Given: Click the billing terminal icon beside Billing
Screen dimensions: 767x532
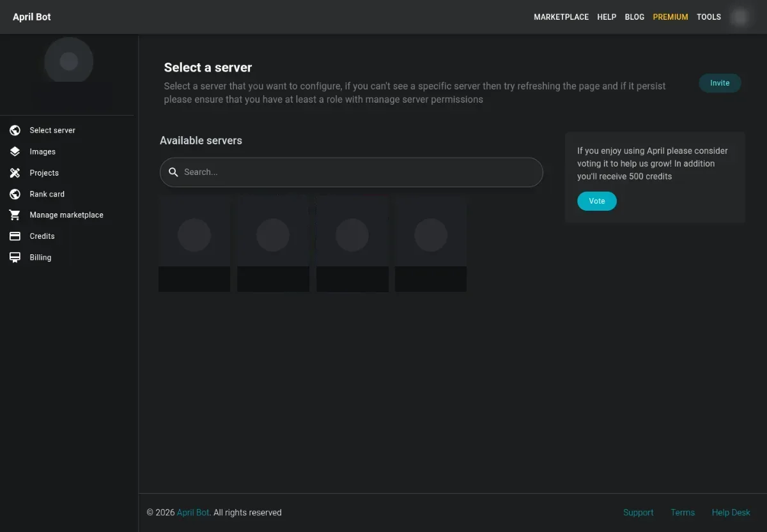Looking at the screenshot, I should pos(15,257).
